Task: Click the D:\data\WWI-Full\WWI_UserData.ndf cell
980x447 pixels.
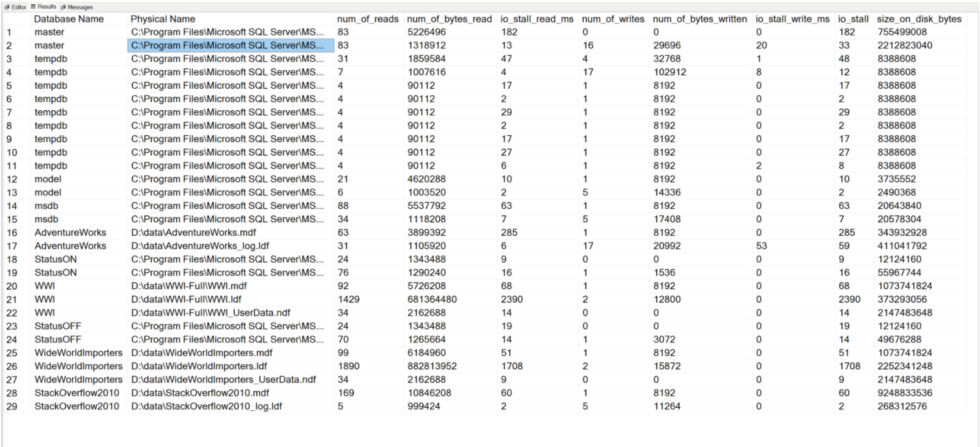Action: click(211, 313)
